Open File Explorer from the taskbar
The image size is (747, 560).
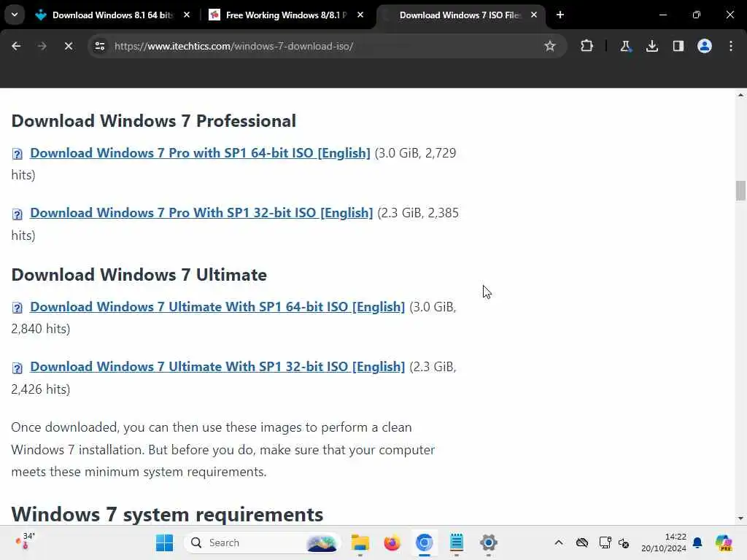(360, 542)
